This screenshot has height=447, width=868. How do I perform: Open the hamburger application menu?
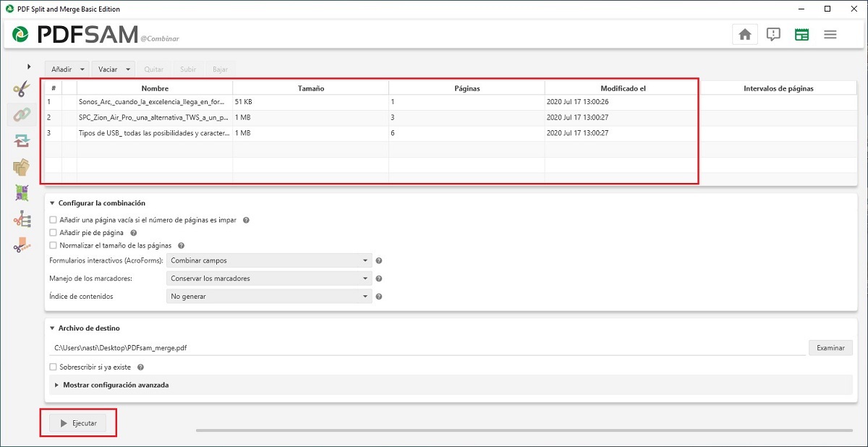(830, 35)
